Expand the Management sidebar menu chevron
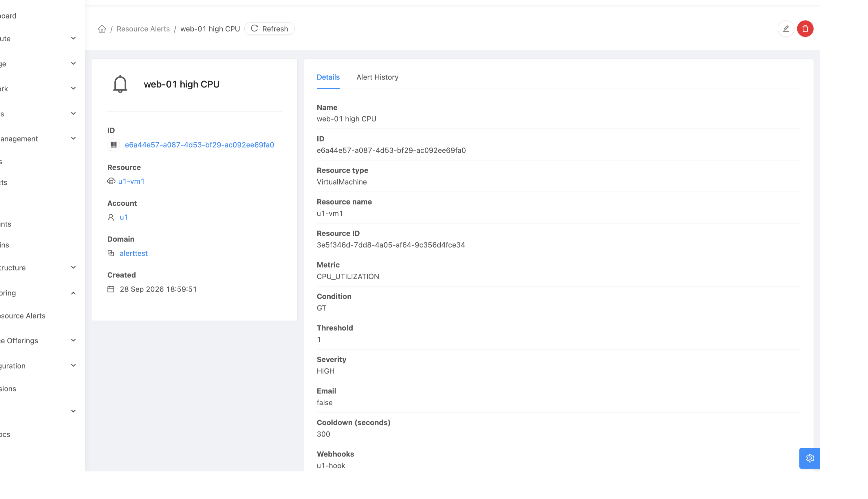Screen dimensions: 868x499 click(73, 139)
